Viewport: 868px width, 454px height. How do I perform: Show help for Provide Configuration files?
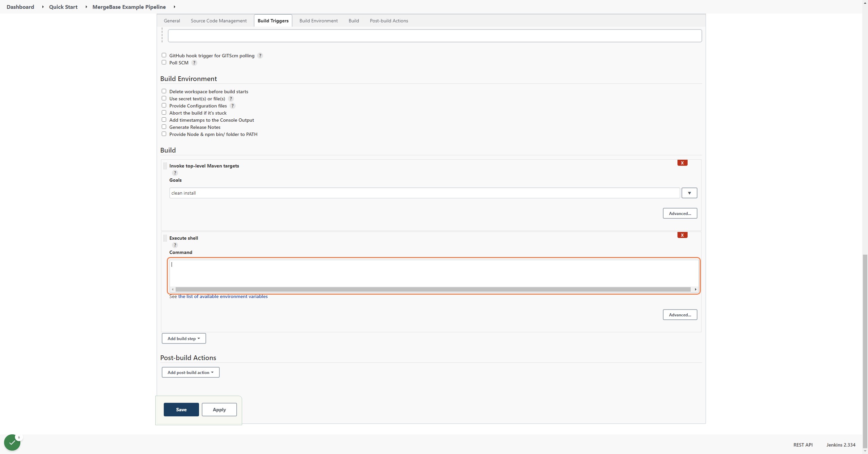tap(233, 106)
